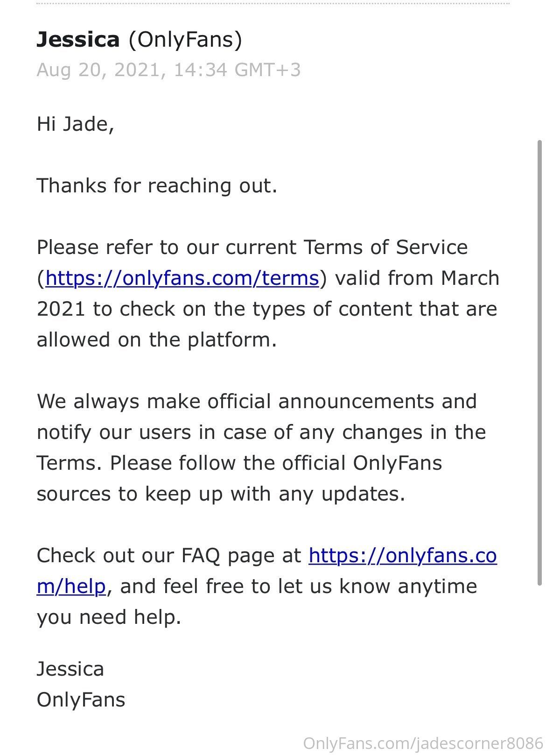Click the 'Hi Jade,' greeting line

(76, 124)
